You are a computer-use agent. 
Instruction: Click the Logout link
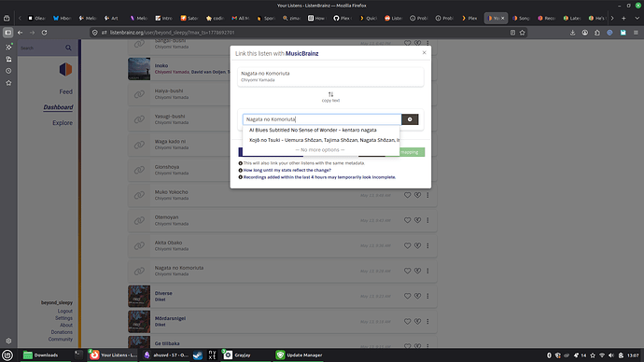pos(65,311)
